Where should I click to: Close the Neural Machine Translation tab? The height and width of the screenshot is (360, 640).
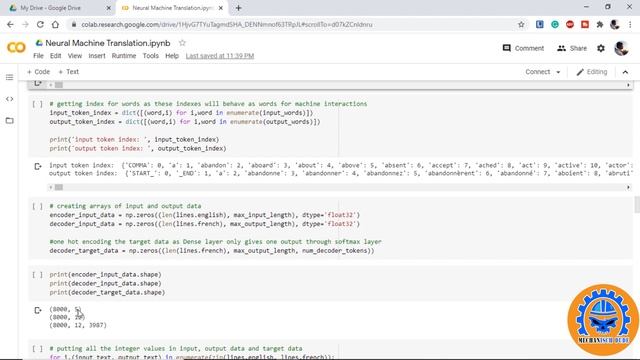click(221, 8)
